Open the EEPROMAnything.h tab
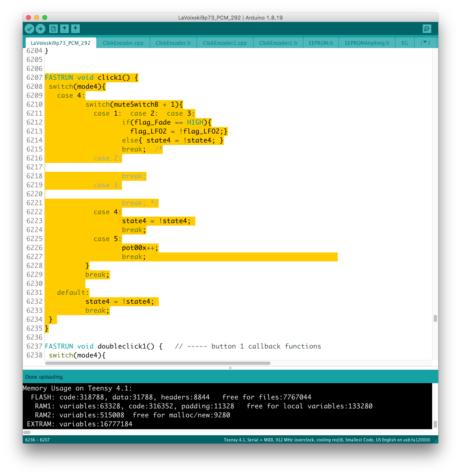 (367, 43)
